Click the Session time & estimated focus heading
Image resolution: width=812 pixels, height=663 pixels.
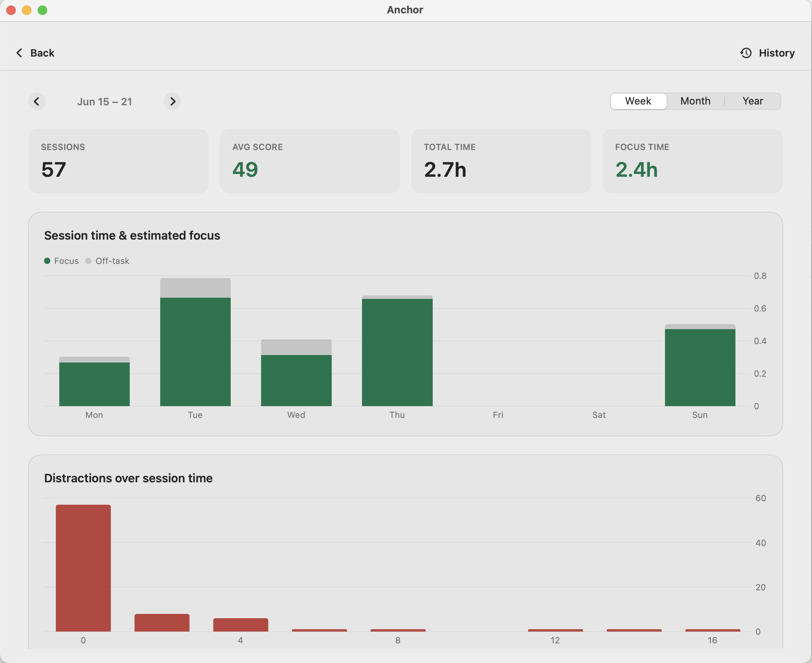(x=132, y=235)
